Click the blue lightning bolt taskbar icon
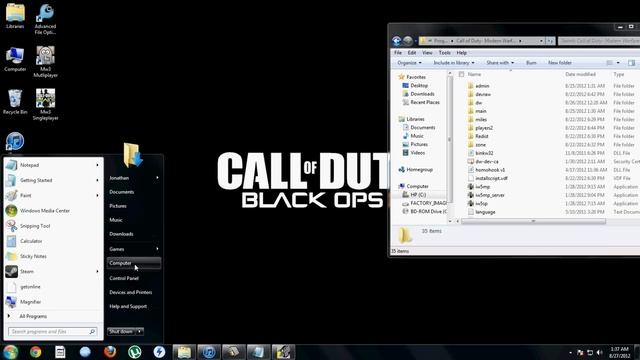This screenshot has width=640, height=360. [159, 352]
